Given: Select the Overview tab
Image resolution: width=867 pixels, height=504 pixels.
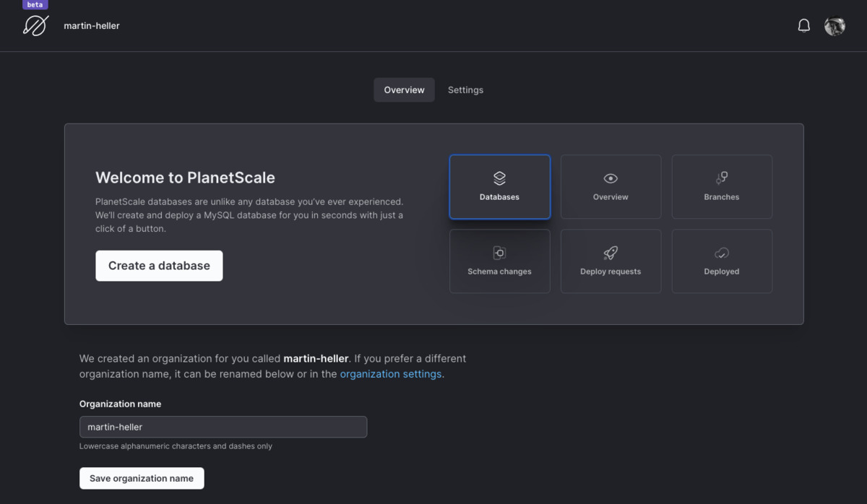Looking at the screenshot, I should click(404, 90).
